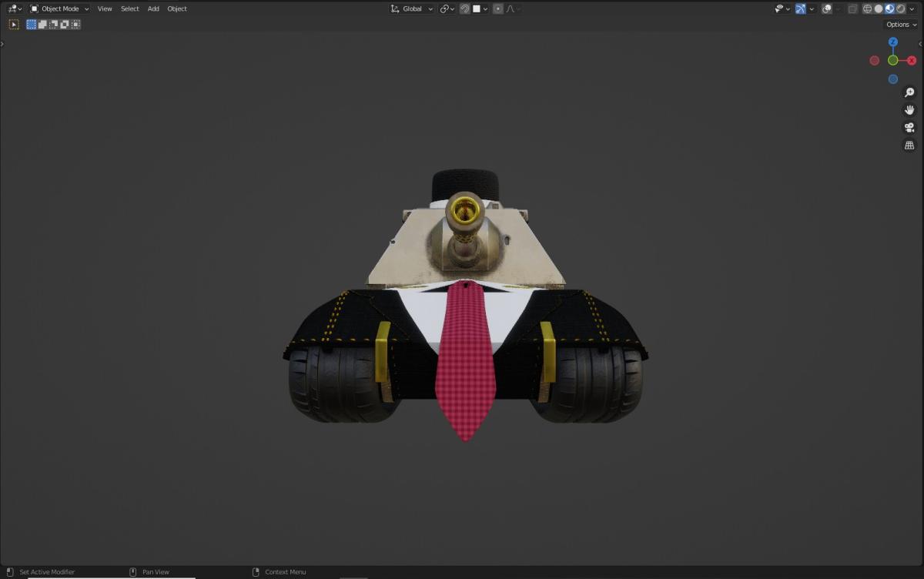Toggle the camera view icon
The height and width of the screenshot is (579, 924).
click(909, 128)
